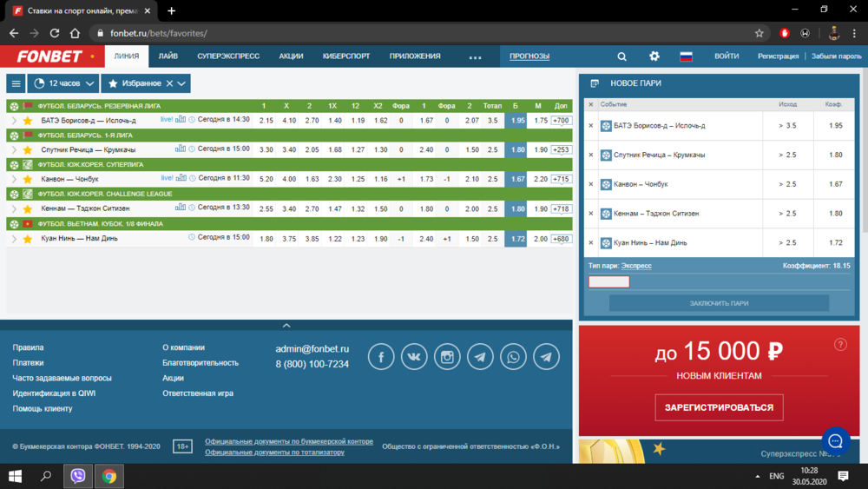Open statistics chart icon for БАТЭ Борисов-д match
The height and width of the screenshot is (489, 868).
181,119
